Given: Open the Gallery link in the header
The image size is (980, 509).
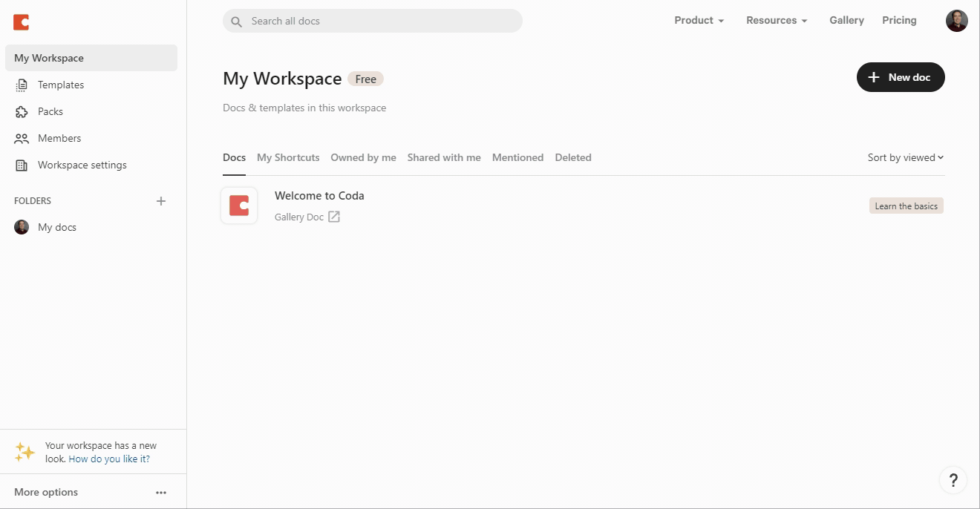Looking at the screenshot, I should [x=846, y=20].
